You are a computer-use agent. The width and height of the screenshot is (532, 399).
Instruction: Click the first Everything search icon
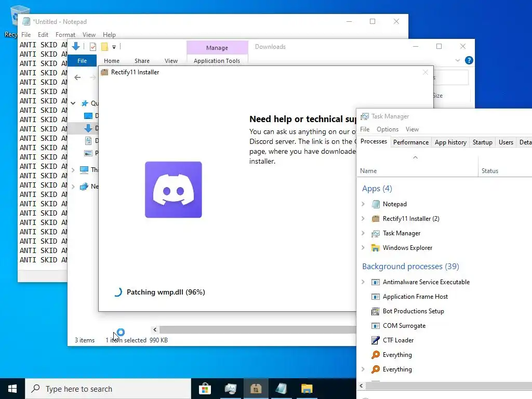pos(376,354)
